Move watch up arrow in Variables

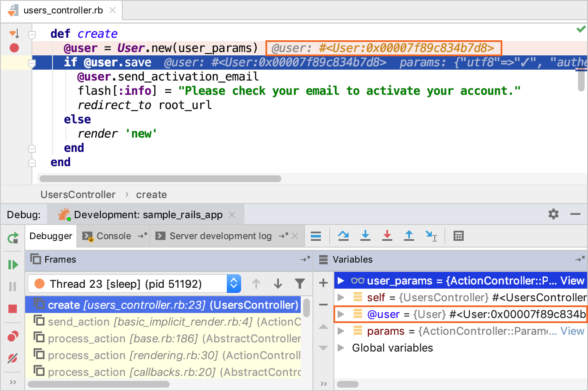pyautogui.click(x=323, y=326)
